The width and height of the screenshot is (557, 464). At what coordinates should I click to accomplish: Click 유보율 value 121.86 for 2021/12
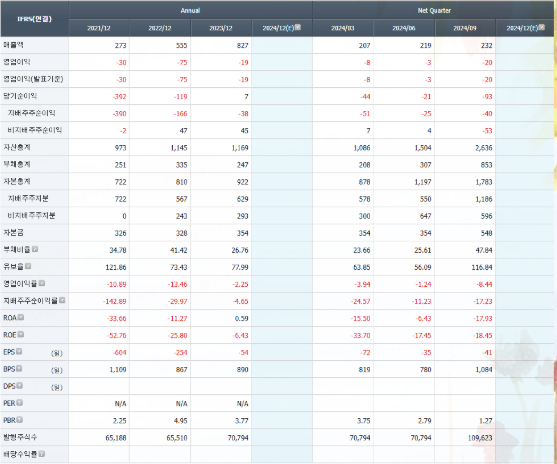coord(116,267)
